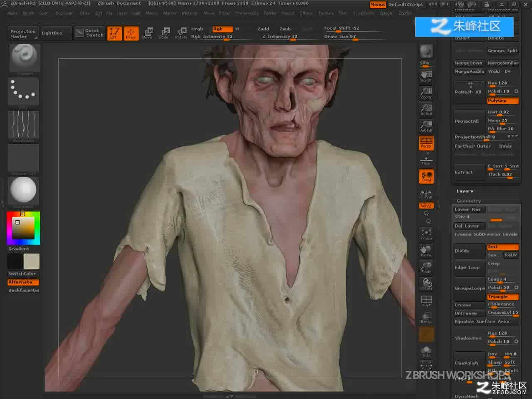
Task: Click the ReMesh All button
Action: (469, 92)
